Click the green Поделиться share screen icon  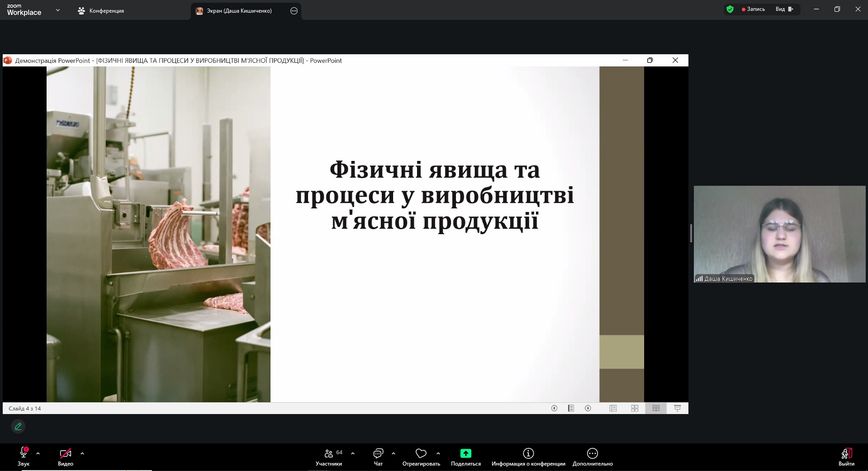pyautogui.click(x=465, y=453)
